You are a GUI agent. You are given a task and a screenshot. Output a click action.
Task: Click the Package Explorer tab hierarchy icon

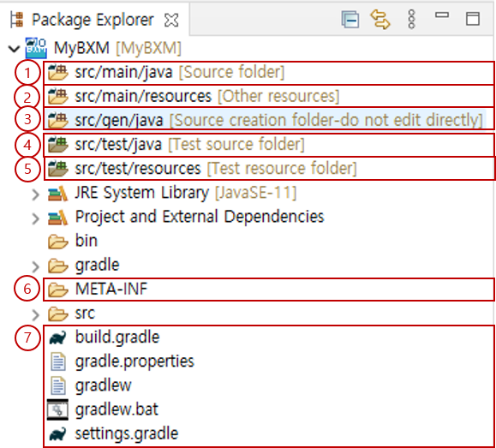pyautogui.click(x=17, y=20)
